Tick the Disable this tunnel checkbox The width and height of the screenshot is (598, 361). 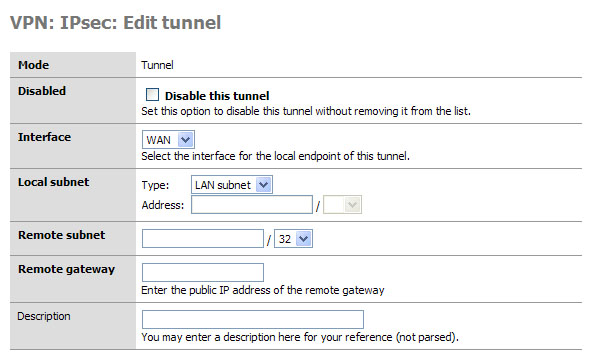152,95
